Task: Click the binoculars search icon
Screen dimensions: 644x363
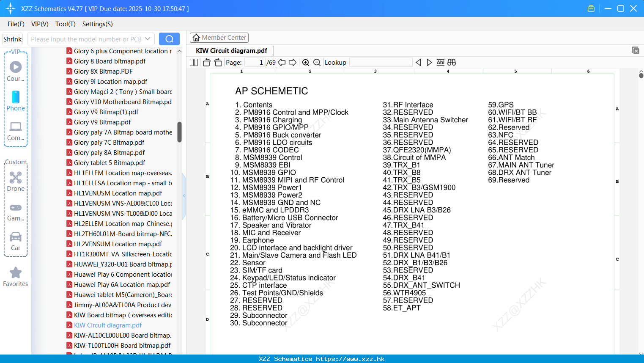Action: (452, 63)
